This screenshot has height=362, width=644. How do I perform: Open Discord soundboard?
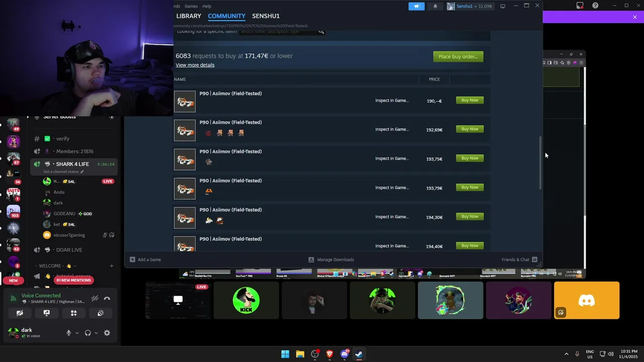click(101, 313)
